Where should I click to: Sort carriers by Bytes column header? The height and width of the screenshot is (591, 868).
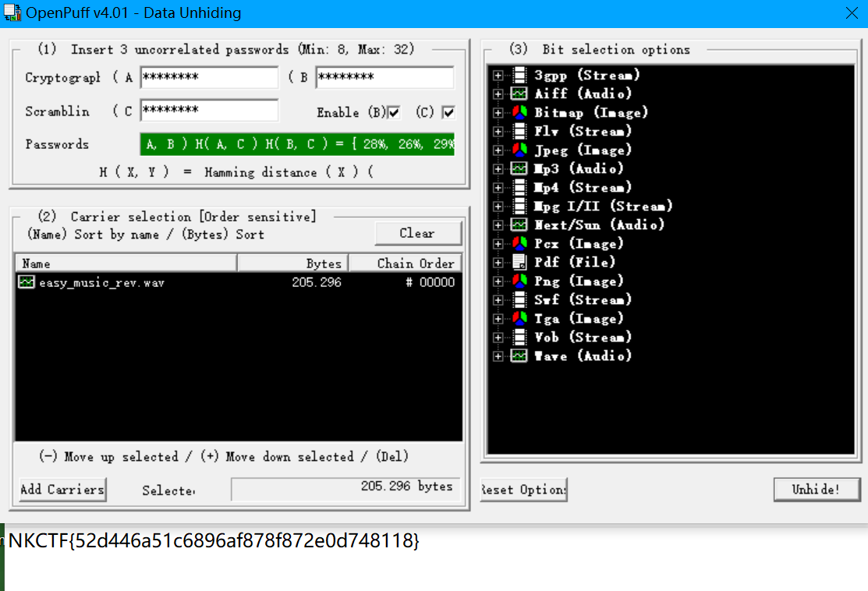293,264
